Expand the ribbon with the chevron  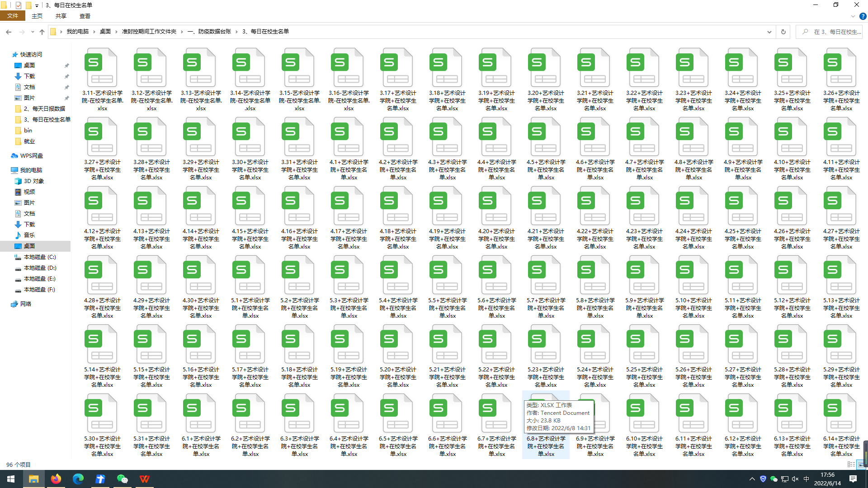pos(853,16)
